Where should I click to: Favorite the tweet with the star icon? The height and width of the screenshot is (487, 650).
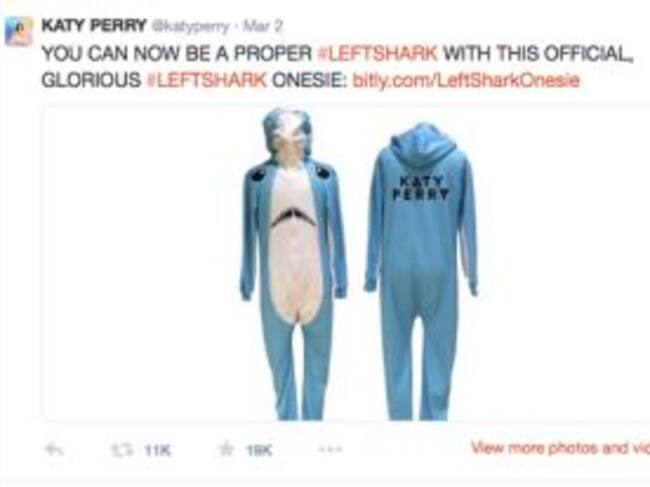[227, 450]
